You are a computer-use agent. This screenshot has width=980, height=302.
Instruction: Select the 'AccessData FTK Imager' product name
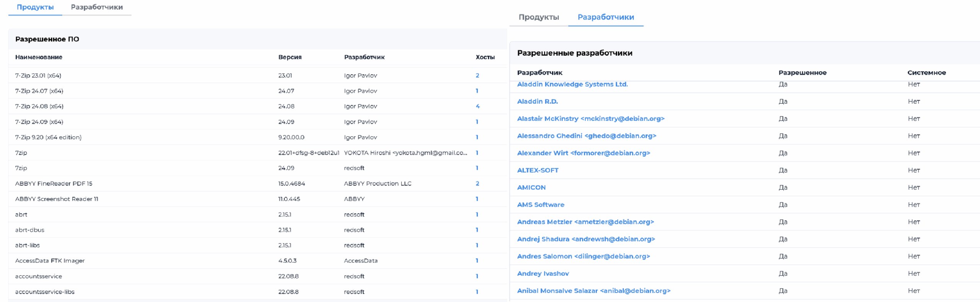pyautogui.click(x=50, y=261)
